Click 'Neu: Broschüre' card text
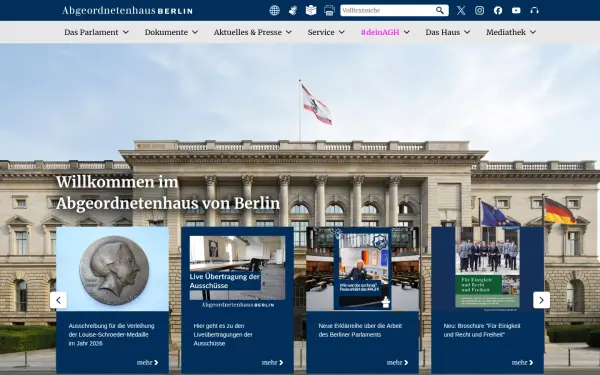 coord(482,330)
